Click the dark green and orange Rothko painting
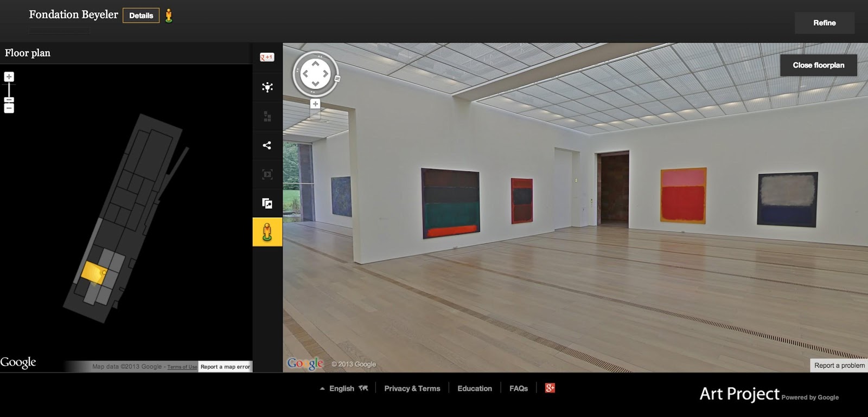The image size is (868, 417). pos(450,203)
